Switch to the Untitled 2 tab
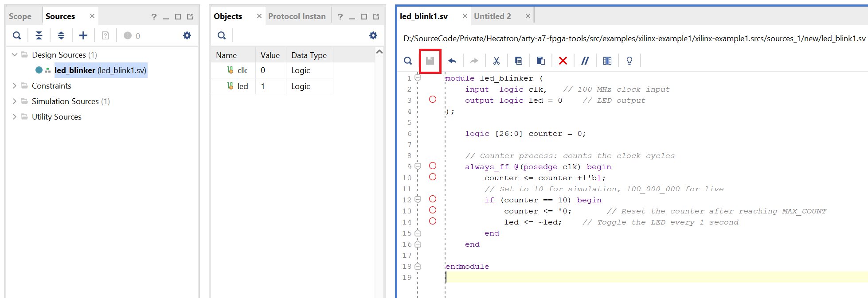Viewport: 868px width, 298px height. [x=493, y=16]
